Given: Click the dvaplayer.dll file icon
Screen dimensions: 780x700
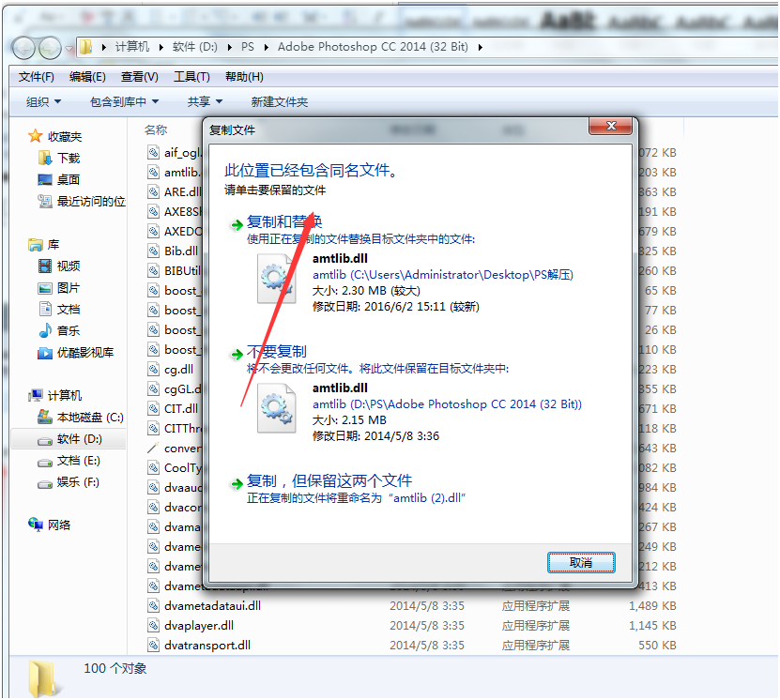Looking at the screenshot, I should (153, 626).
